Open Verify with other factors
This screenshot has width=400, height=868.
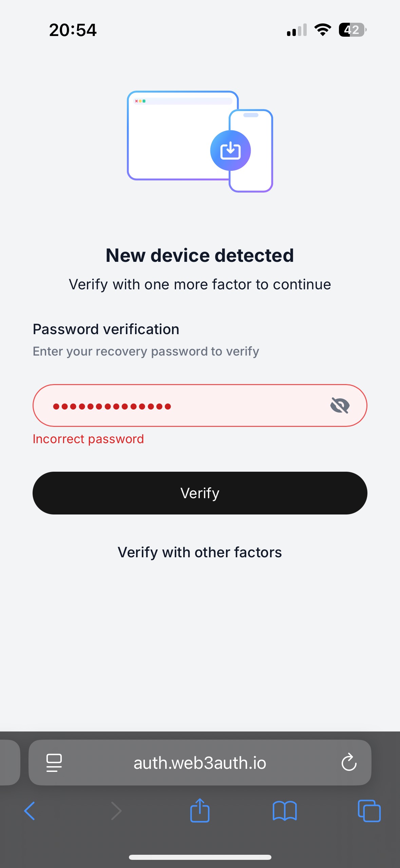coord(200,552)
